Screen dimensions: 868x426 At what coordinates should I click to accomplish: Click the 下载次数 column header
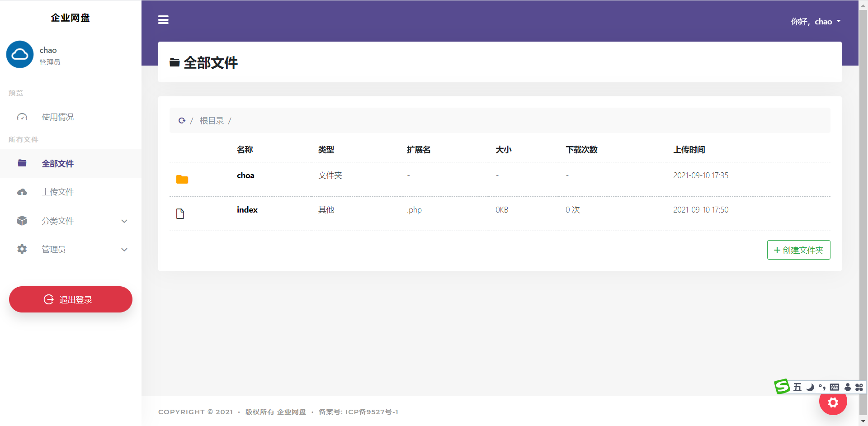582,150
